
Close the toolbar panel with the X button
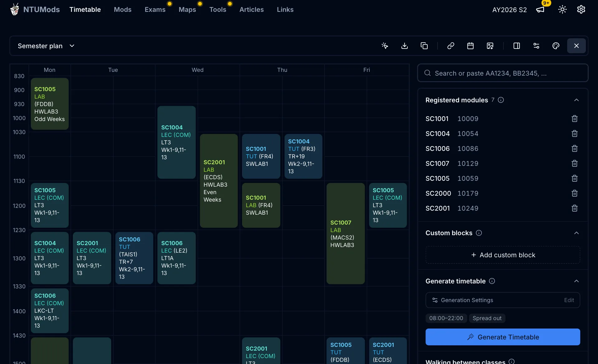(577, 46)
